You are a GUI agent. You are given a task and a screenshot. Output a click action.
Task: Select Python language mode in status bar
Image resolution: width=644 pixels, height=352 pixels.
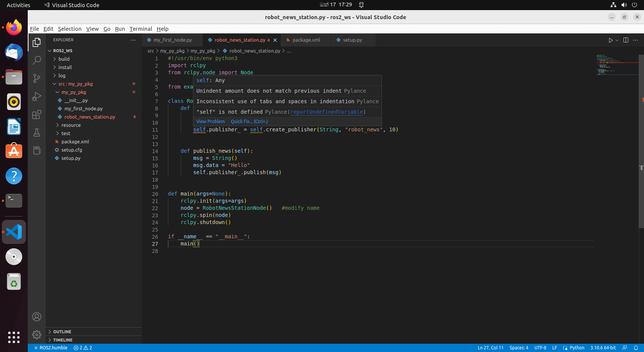(577, 348)
